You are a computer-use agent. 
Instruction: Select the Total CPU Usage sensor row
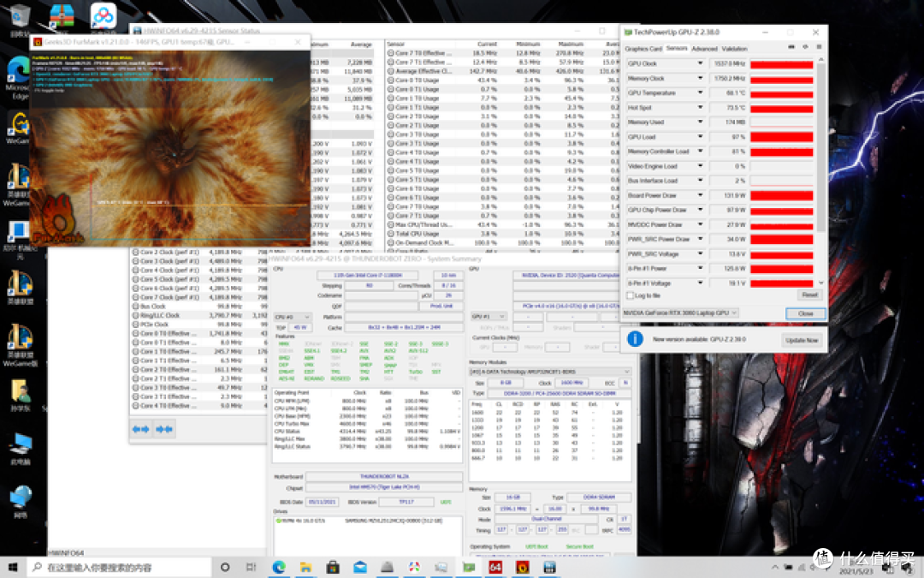coord(502,234)
